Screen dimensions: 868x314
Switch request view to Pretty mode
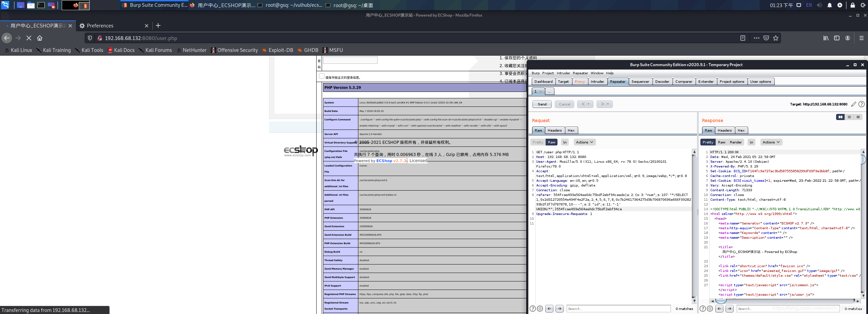[538, 142]
